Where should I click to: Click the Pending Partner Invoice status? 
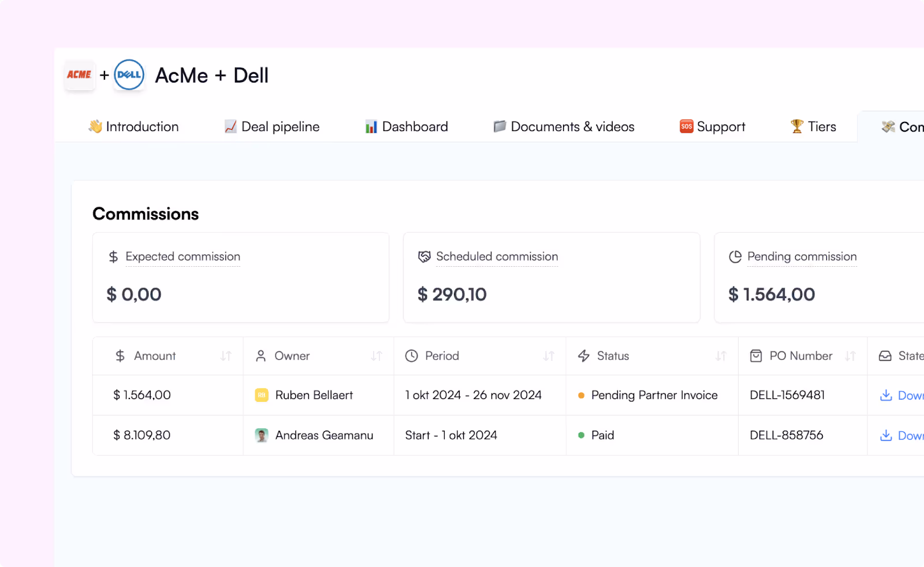click(654, 395)
